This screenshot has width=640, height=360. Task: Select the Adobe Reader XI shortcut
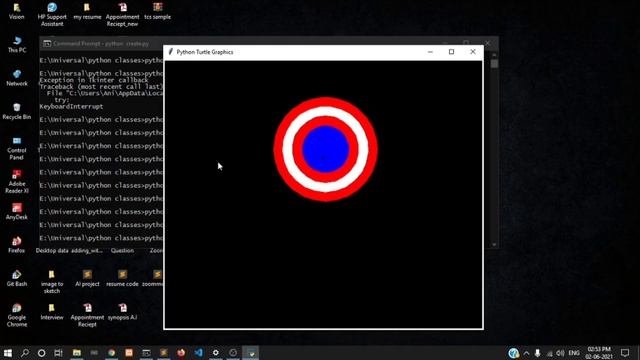pyautogui.click(x=17, y=182)
